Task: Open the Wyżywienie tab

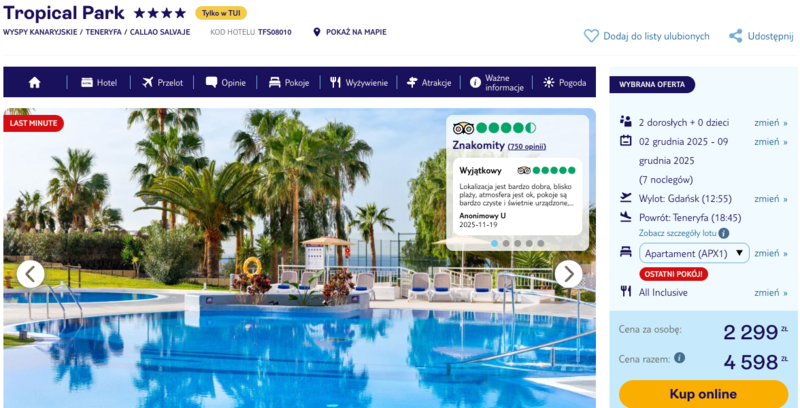Action: [x=359, y=83]
